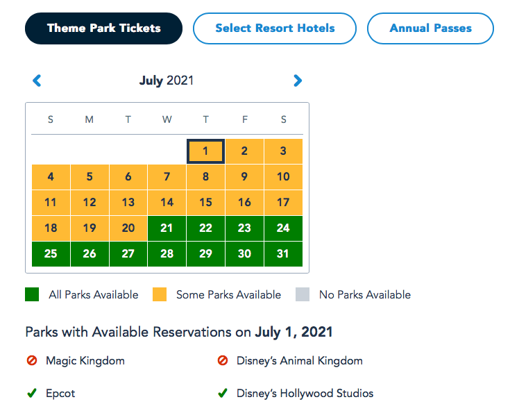
Task: Click the green All Parks Available swatch
Action: point(33,294)
